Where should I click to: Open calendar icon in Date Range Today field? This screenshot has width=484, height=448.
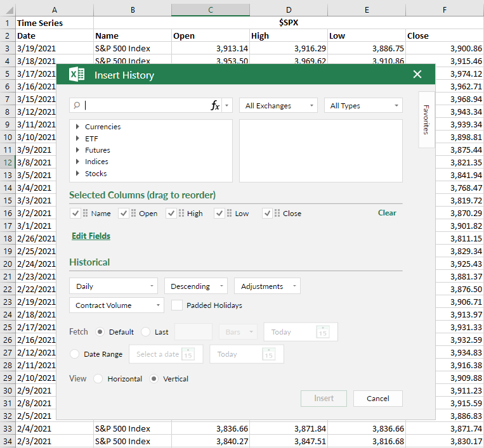[268, 354]
